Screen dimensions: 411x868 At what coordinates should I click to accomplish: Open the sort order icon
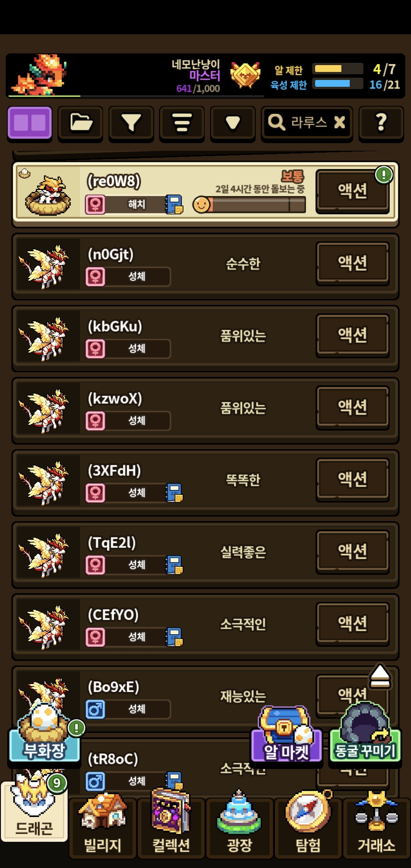(182, 123)
